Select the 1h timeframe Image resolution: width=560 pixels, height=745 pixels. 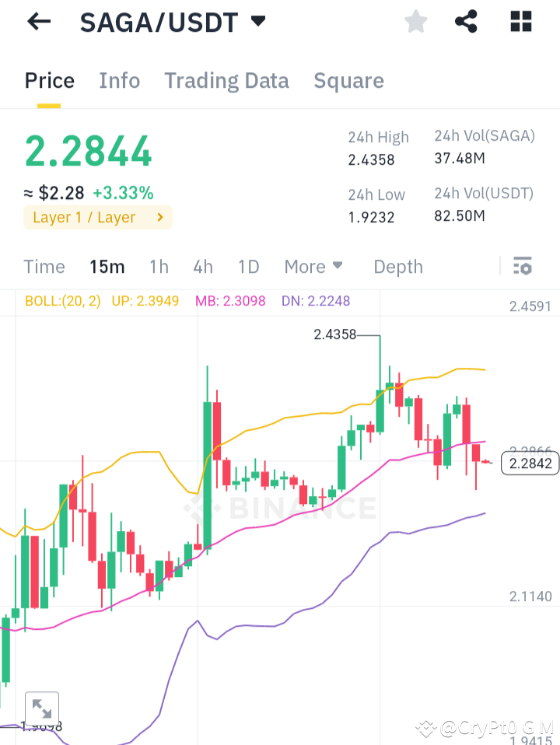tap(159, 266)
